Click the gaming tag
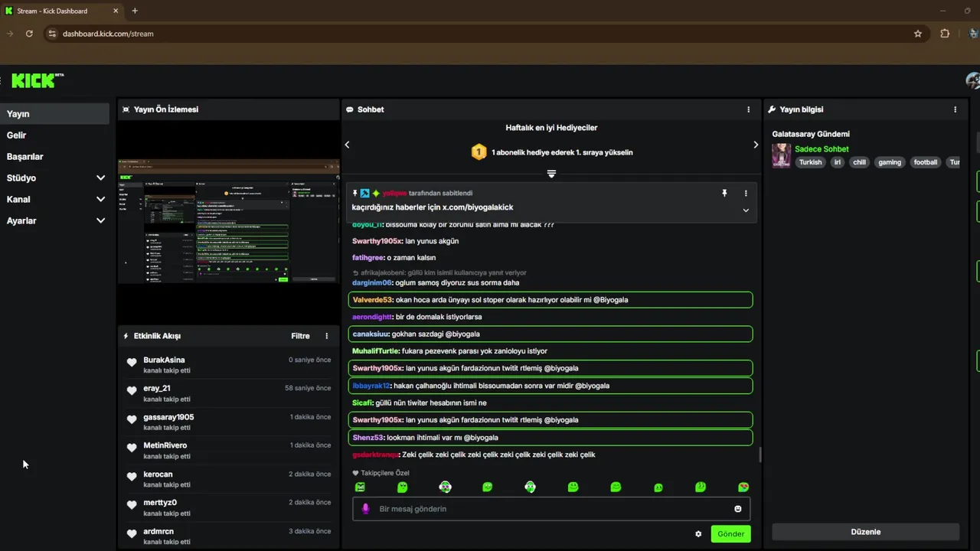The height and width of the screenshot is (551, 980). [890, 162]
